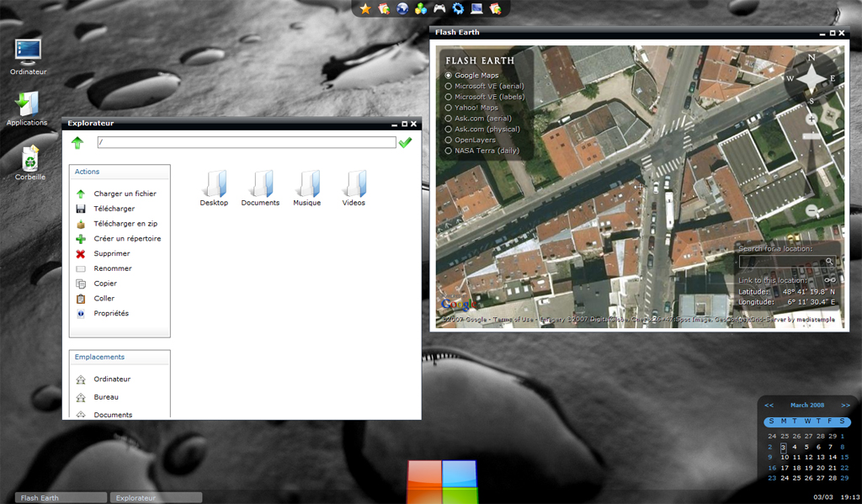The width and height of the screenshot is (862, 504).
Task: Click the path field in Explorateur
Action: click(247, 142)
